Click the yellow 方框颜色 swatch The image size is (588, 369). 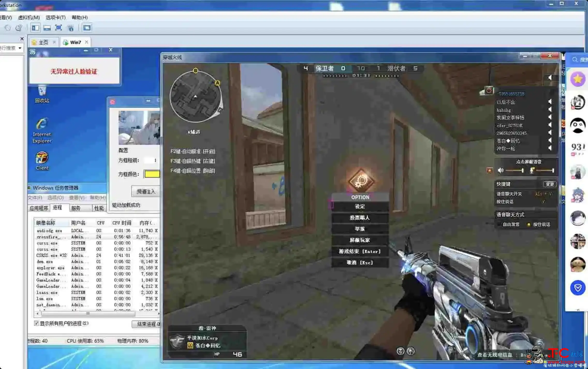coord(152,174)
